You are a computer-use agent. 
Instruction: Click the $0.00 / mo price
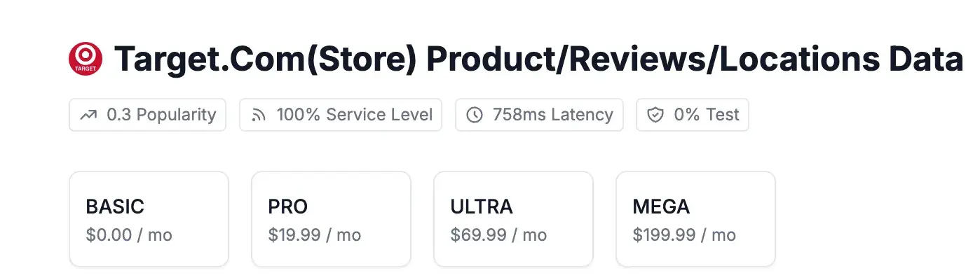coord(129,234)
